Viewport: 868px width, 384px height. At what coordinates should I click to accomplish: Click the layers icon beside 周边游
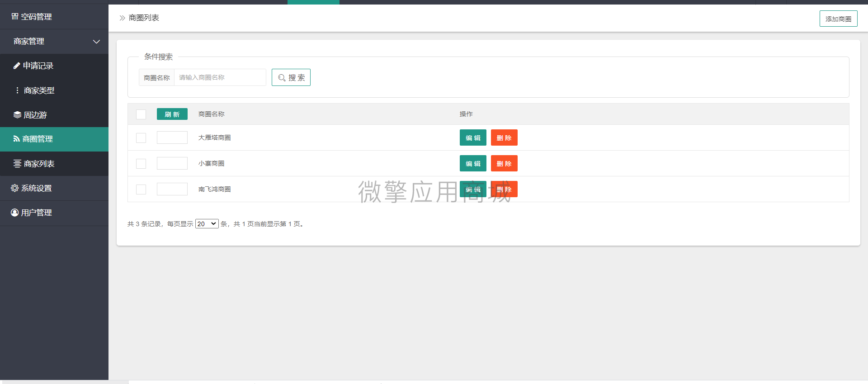point(17,115)
